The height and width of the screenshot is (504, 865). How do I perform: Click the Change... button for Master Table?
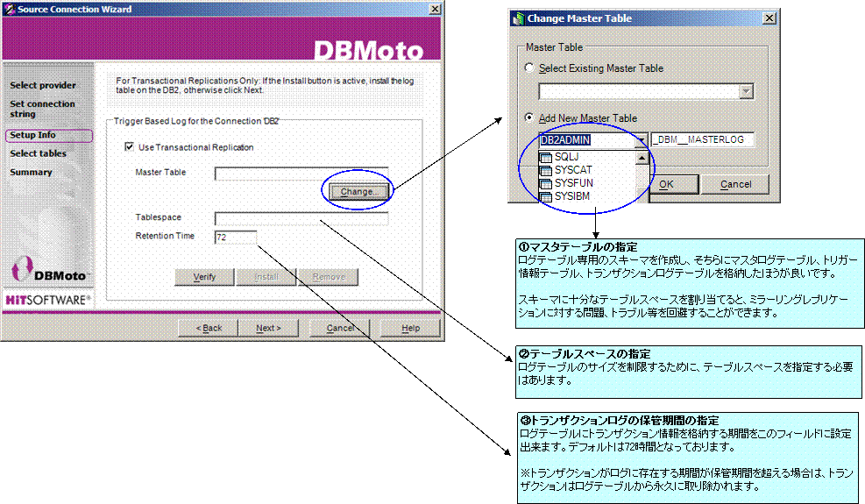pyautogui.click(x=358, y=192)
